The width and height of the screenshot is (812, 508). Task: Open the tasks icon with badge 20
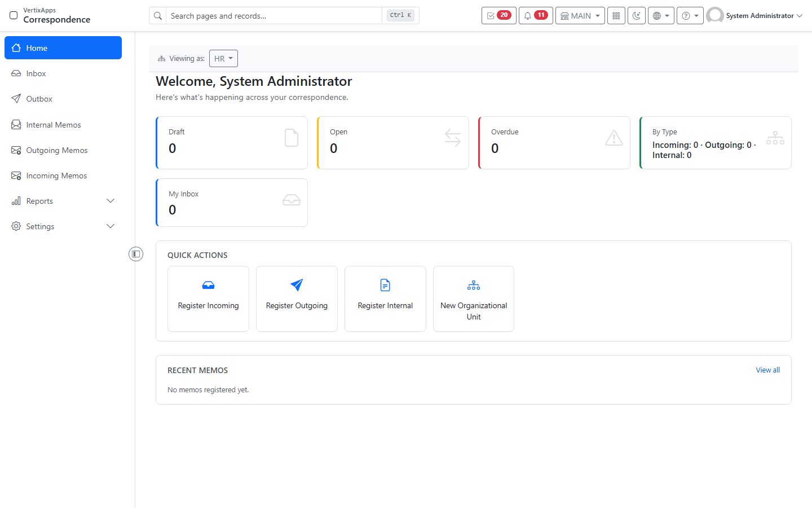pos(498,16)
